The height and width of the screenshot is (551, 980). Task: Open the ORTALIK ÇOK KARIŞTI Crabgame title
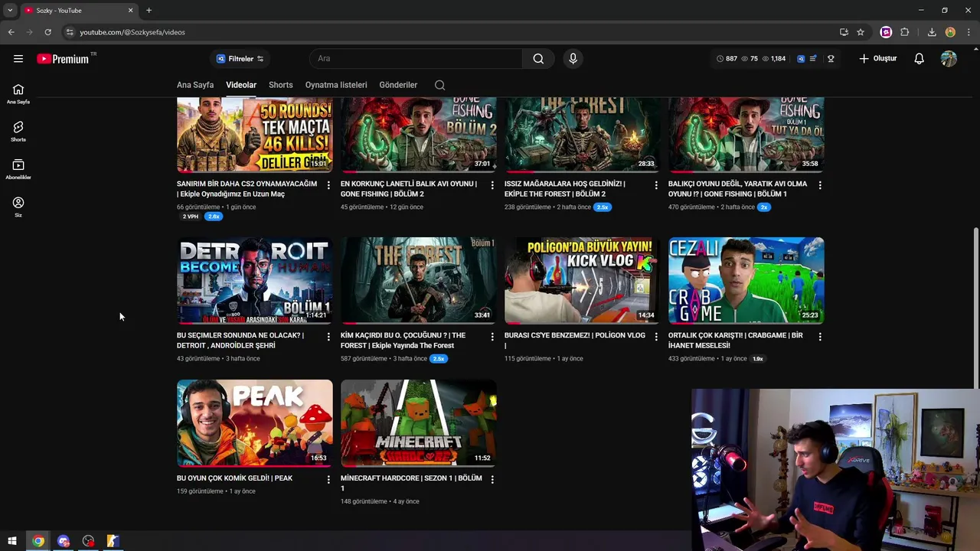pyautogui.click(x=736, y=341)
